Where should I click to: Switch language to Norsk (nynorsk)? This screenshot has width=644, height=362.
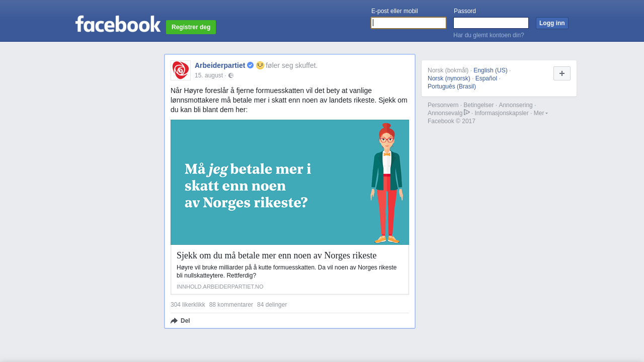pyautogui.click(x=449, y=78)
